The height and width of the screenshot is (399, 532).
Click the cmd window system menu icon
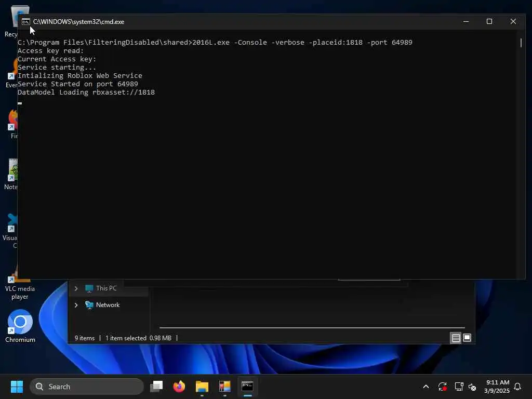point(26,22)
